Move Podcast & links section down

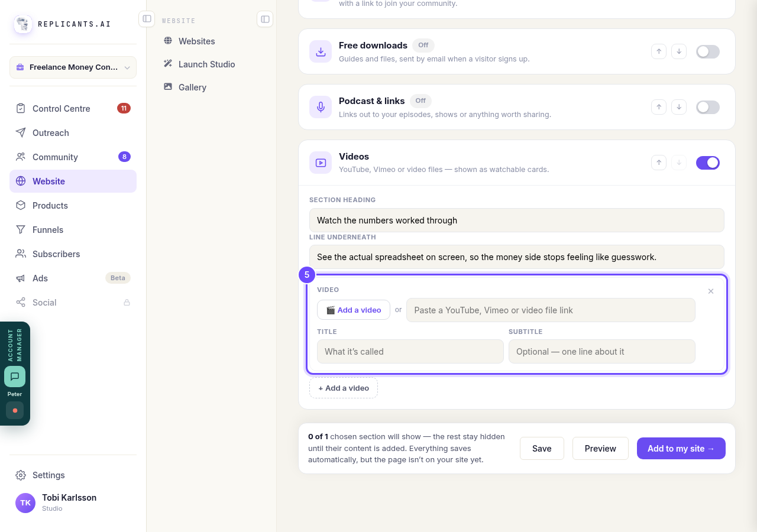click(679, 107)
